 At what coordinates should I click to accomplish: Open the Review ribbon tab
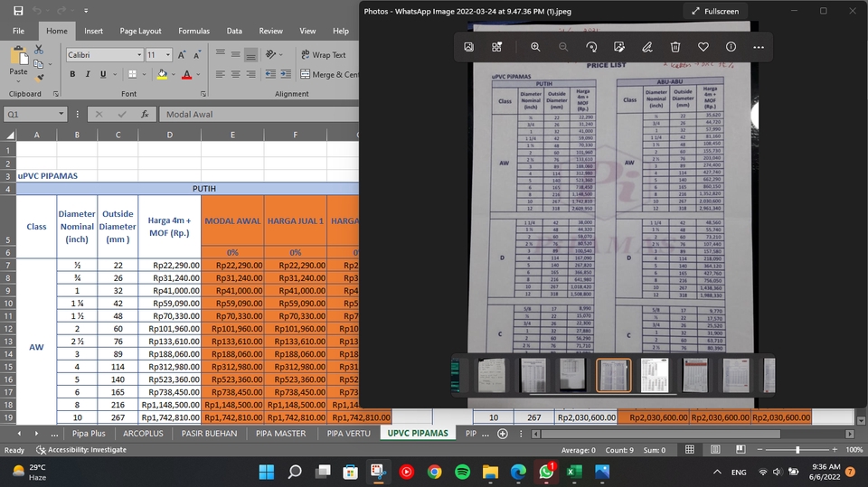click(x=270, y=31)
